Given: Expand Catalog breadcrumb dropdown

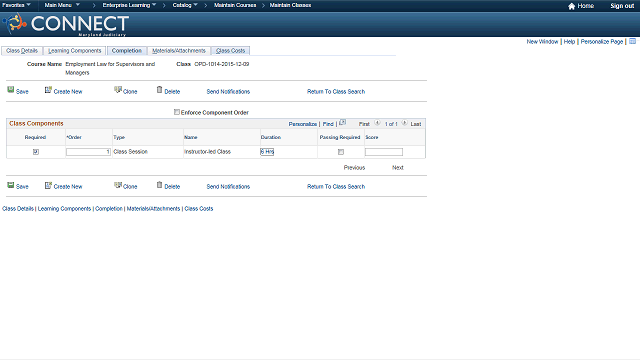Looking at the screenshot, I should pos(185,5).
